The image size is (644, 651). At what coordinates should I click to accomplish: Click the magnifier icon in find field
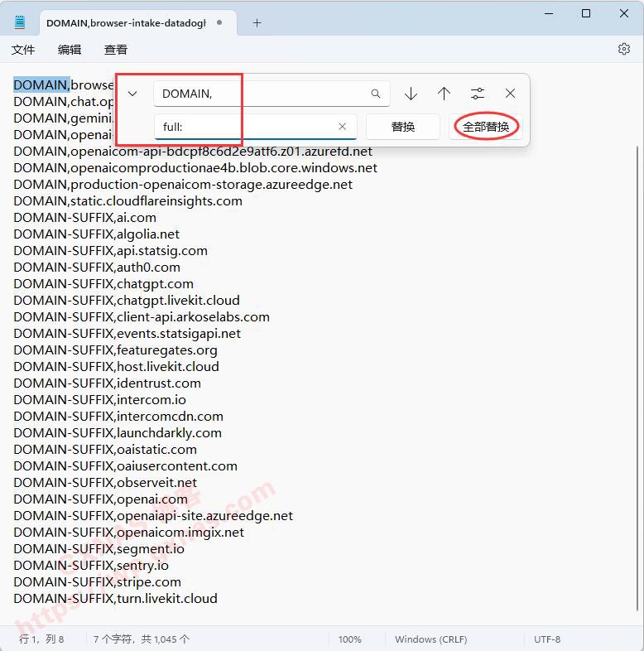[x=376, y=94]
